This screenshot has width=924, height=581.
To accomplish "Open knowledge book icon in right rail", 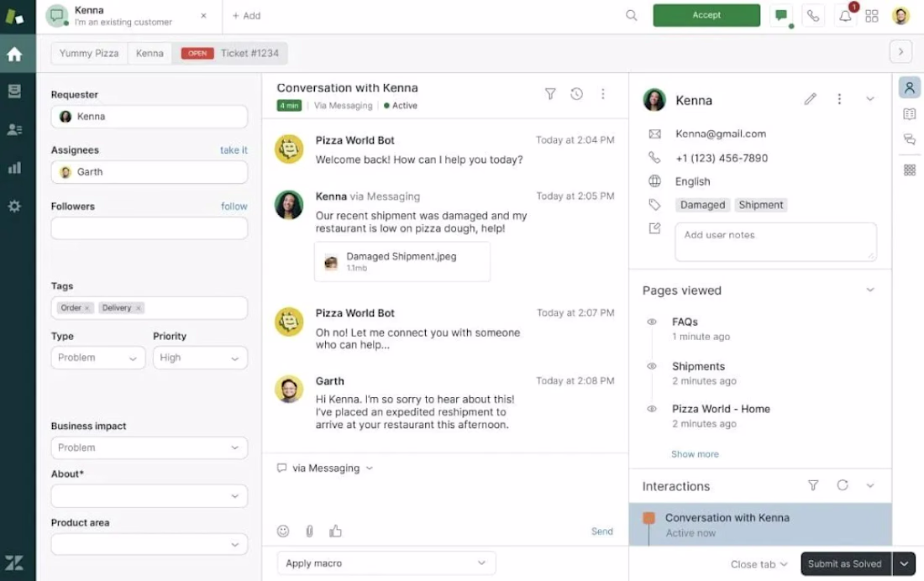I will [909, 113].
